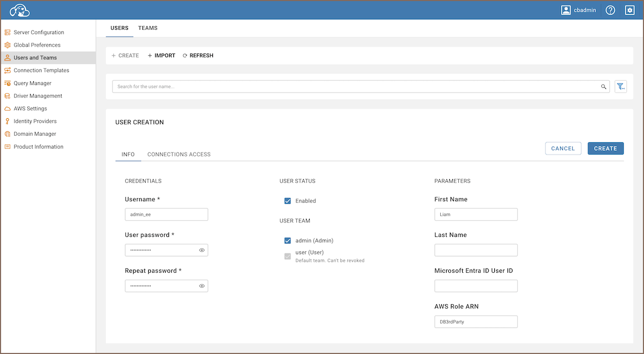644x354 pixels.
Task: Click the cbadmin user profile icon
Action: pyautogui.click(x=566, y=10)
